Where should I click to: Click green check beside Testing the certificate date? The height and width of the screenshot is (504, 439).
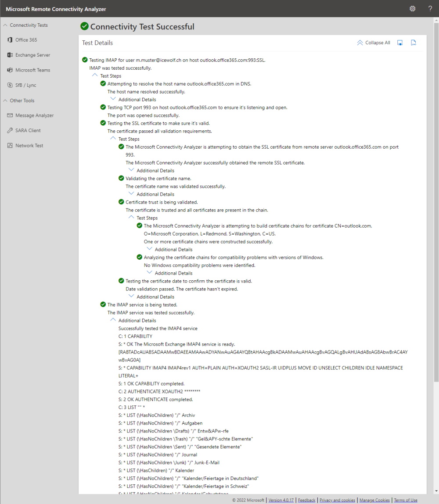(x=121, y=281)
